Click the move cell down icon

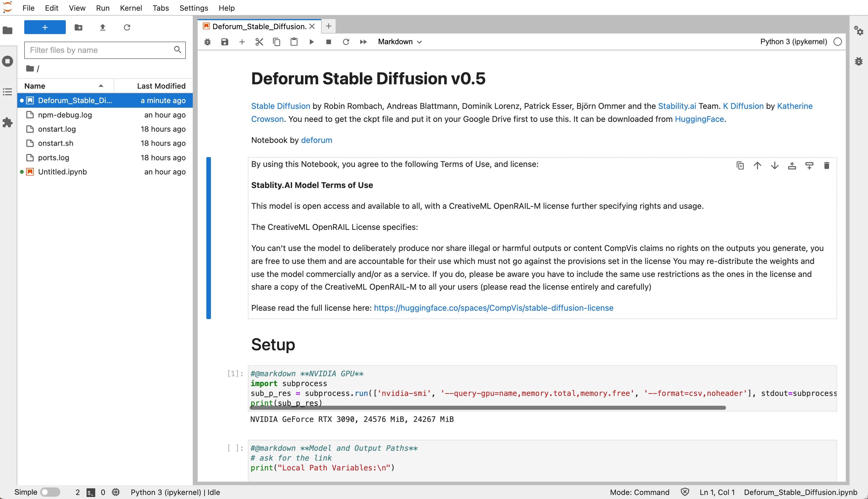tap(775, 165)
